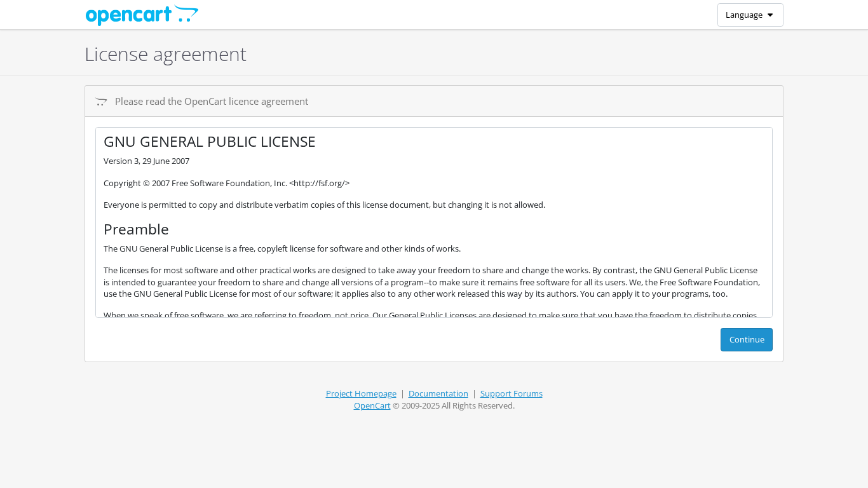Click the OpenCart footer link
The width and height of the screenshot is (868, 488).
click(372, 405)
